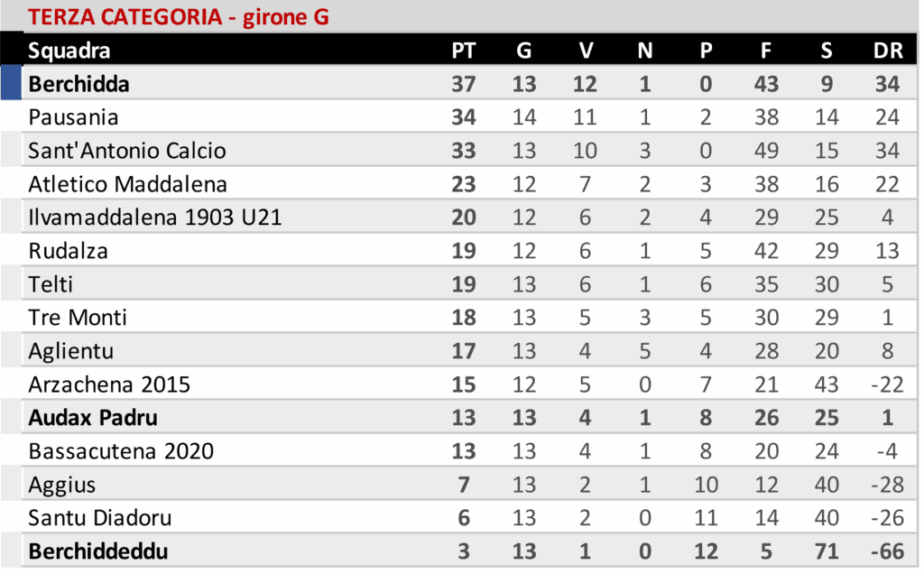Screen dimensions: 924x574
Task: Click the TERZA CATEGORIA girone G title
Action: pos(178,17)
